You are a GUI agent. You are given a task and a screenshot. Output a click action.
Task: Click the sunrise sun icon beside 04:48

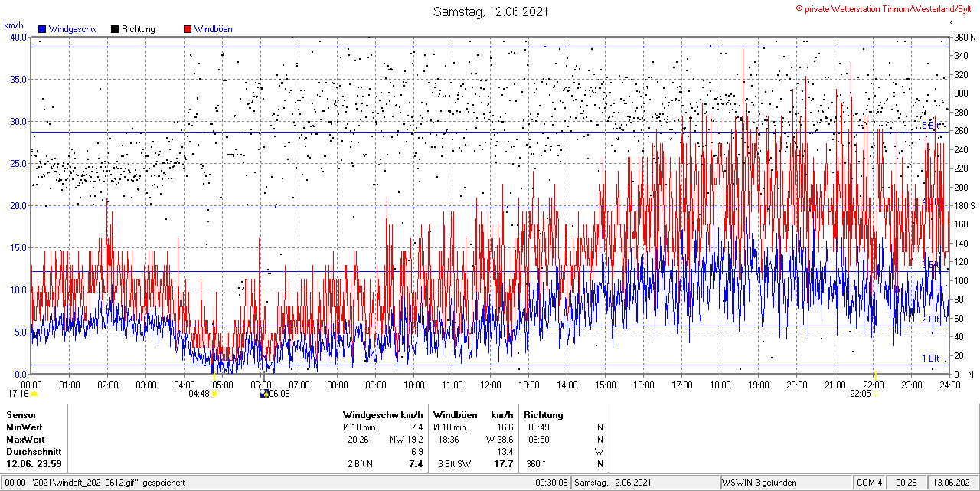(x=214, y=394)
